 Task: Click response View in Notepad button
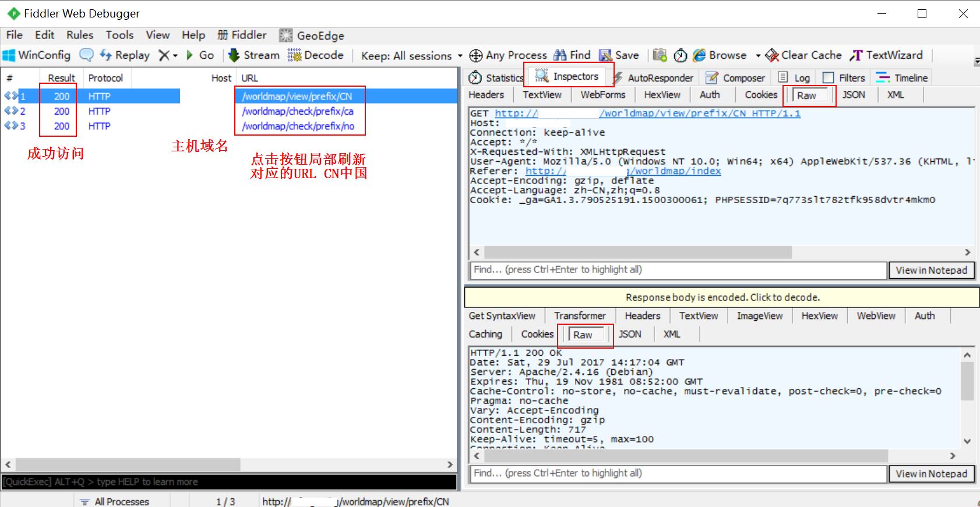pyautogui.click(x=931, y=474)
